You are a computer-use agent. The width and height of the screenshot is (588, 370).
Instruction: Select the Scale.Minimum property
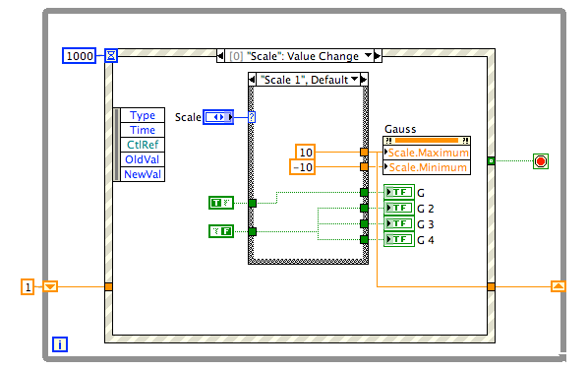click(x=427, y=167)
